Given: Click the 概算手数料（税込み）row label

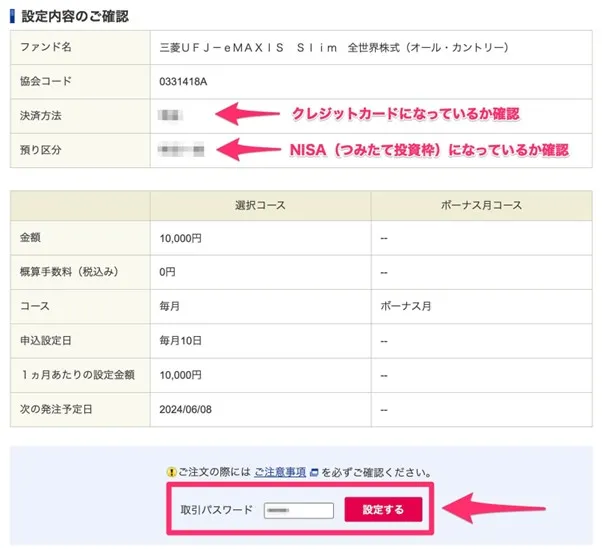Looking at the screenshot, I should [x=69, y=271].
